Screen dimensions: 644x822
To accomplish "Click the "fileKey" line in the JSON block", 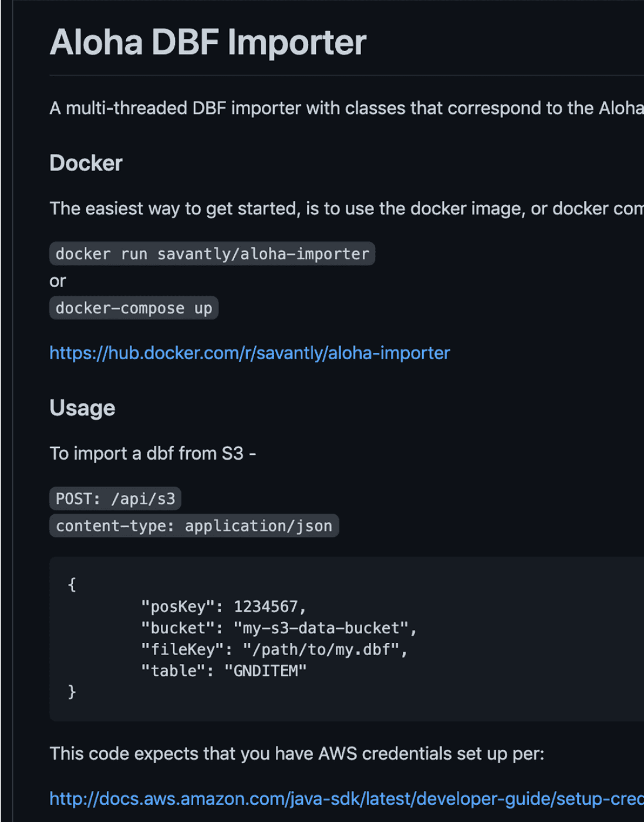I will pos(274,649).
